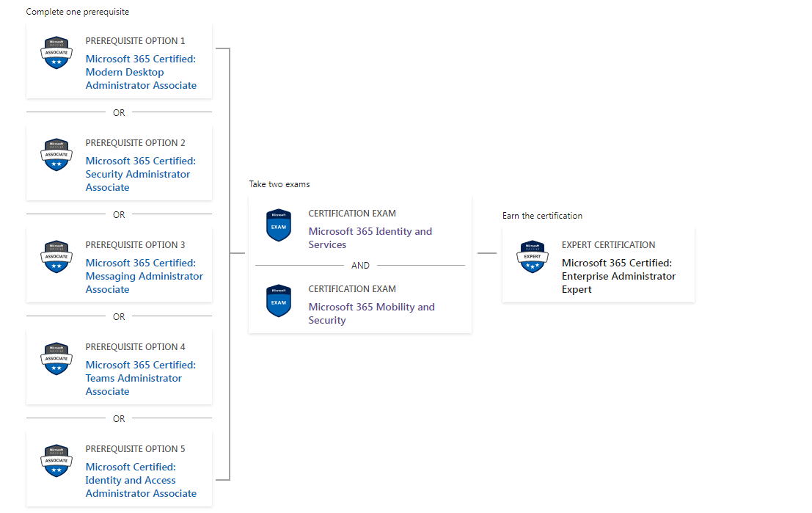Open Modern Desktop Administrator Associate link

click(141, 72)
